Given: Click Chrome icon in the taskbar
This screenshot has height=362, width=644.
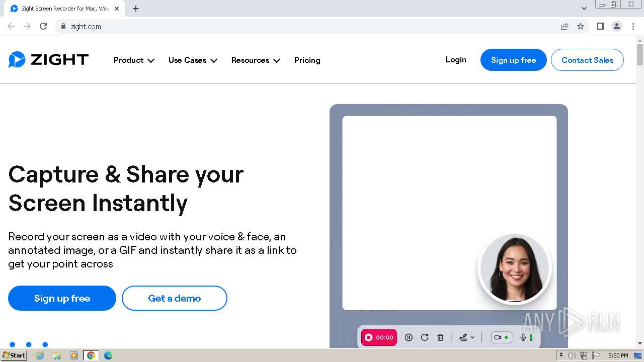Looking at the screenshot, I should 91,355.
